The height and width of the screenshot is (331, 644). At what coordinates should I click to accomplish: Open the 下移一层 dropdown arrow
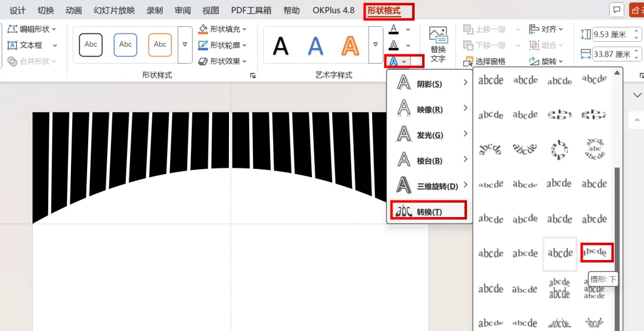518,45
